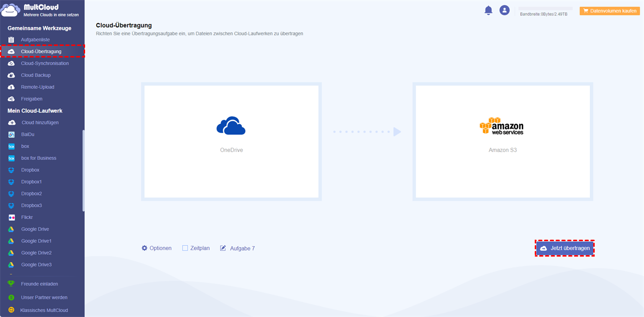The width and height of the screenshot is (644, 317).
Task: Open Dropbox2 drive
Action: coord(31,194)
